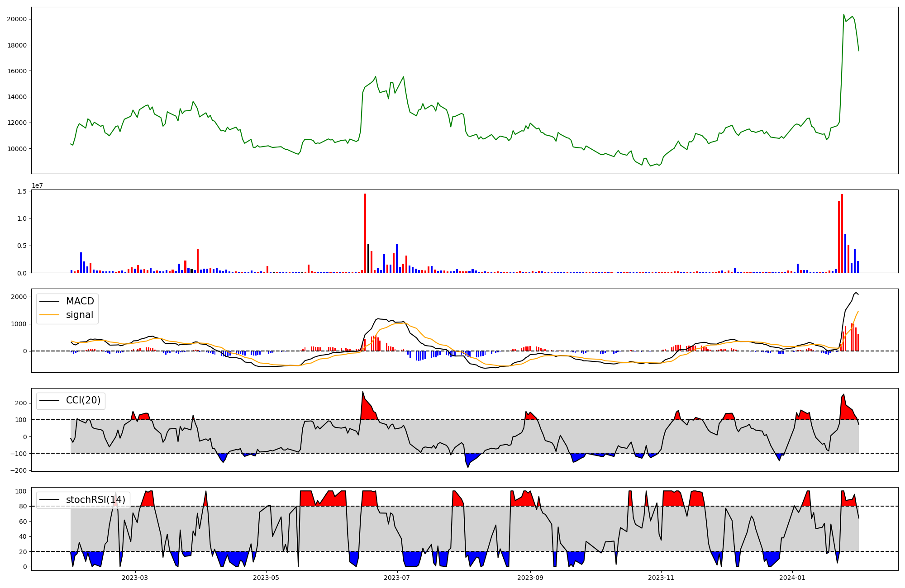Click the 2023-09 date axis label
The height and width of the screenshot is (588, 905).
click(x=530, y=578)
